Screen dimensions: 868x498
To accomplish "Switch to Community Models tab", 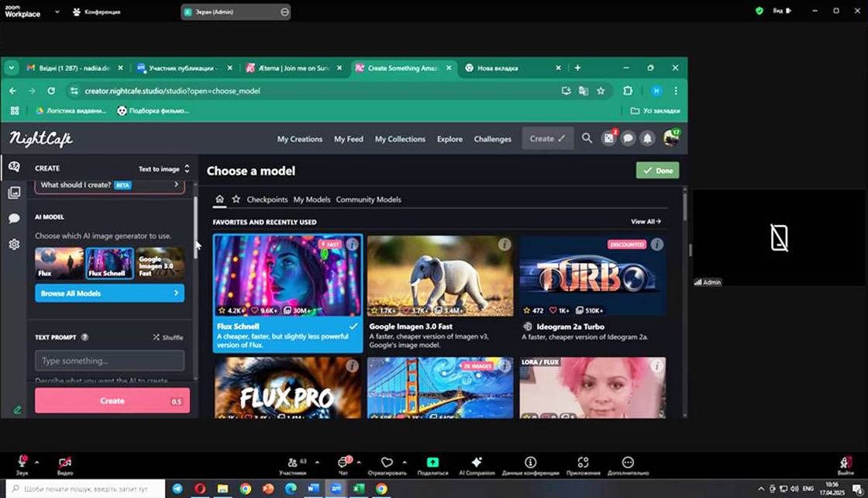I will (x=368, y=199).
